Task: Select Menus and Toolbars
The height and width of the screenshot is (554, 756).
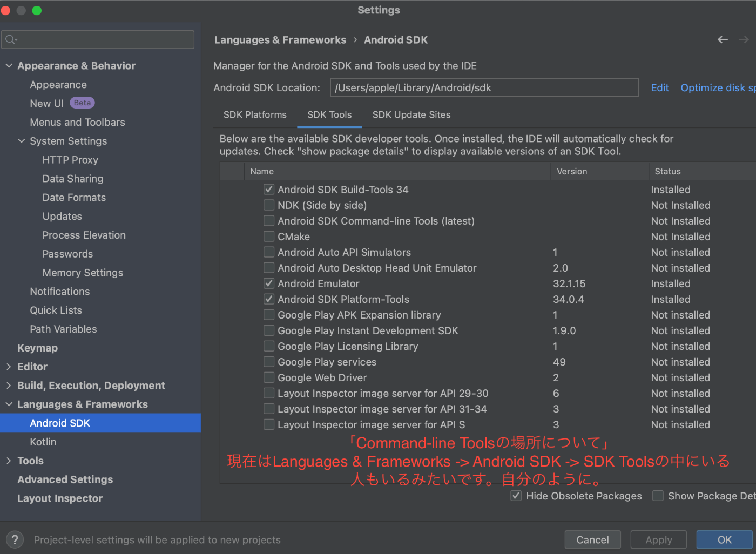Action: coord(77,122)
